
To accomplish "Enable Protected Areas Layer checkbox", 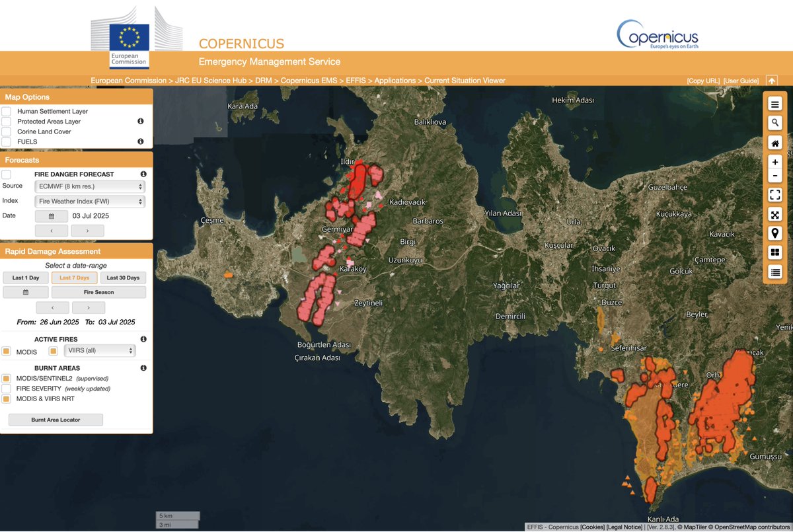I will coord(6,122).
